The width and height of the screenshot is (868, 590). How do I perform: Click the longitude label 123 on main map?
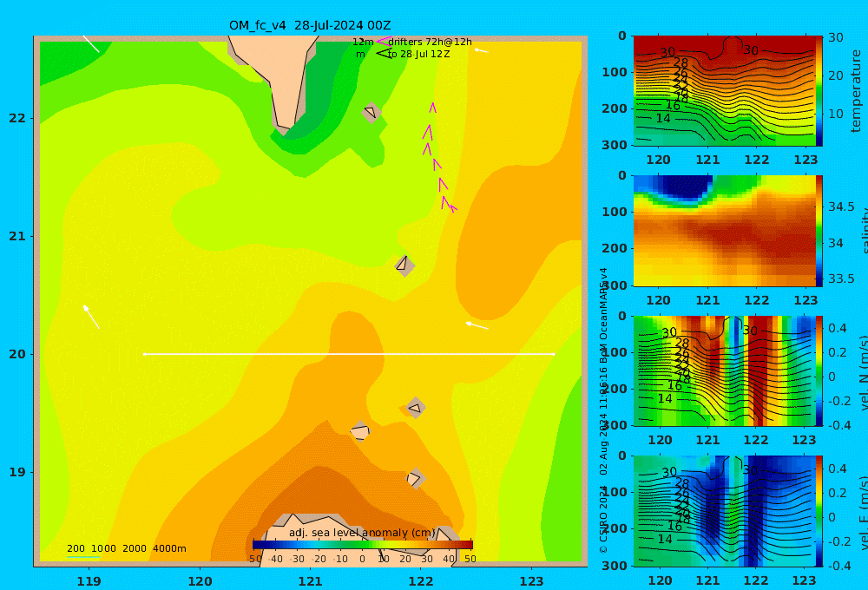point(531,581)
